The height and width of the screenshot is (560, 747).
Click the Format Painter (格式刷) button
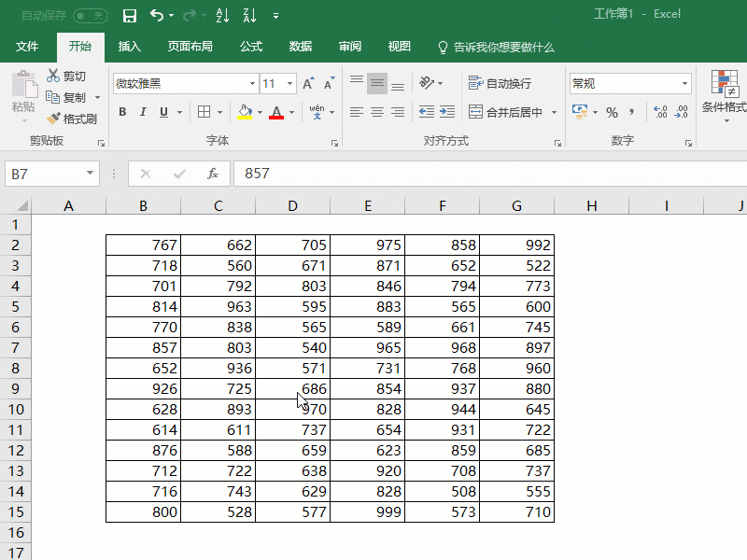pos(72,119)
